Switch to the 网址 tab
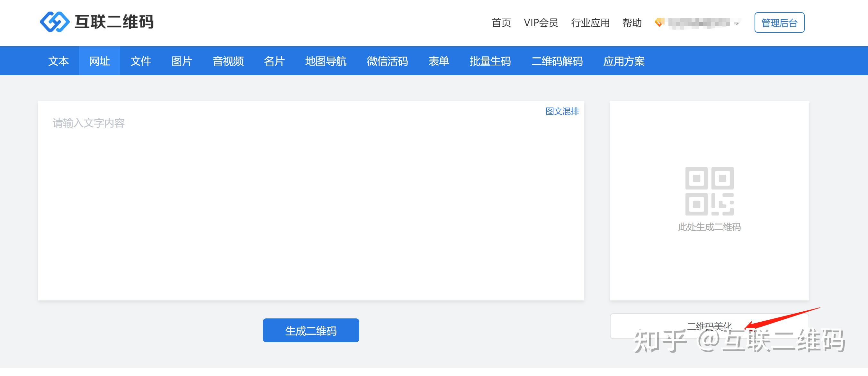868x376 pixels. coord(99,61)
